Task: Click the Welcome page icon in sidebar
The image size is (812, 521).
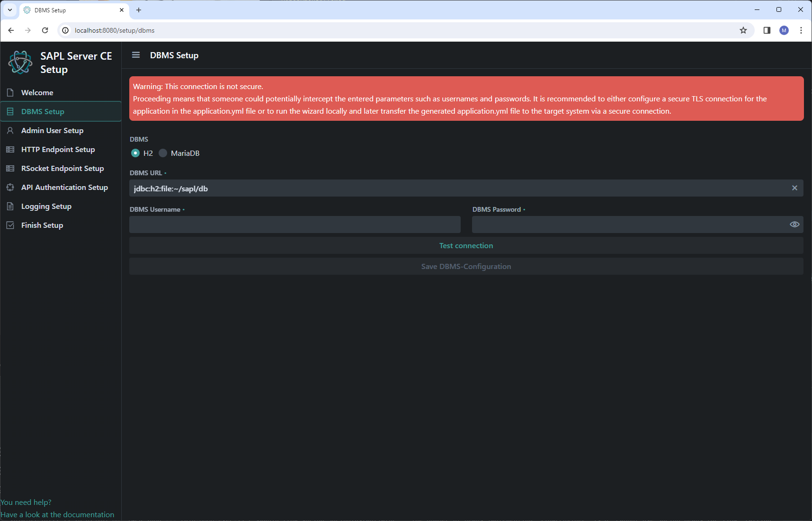Action: pos(10,92)
